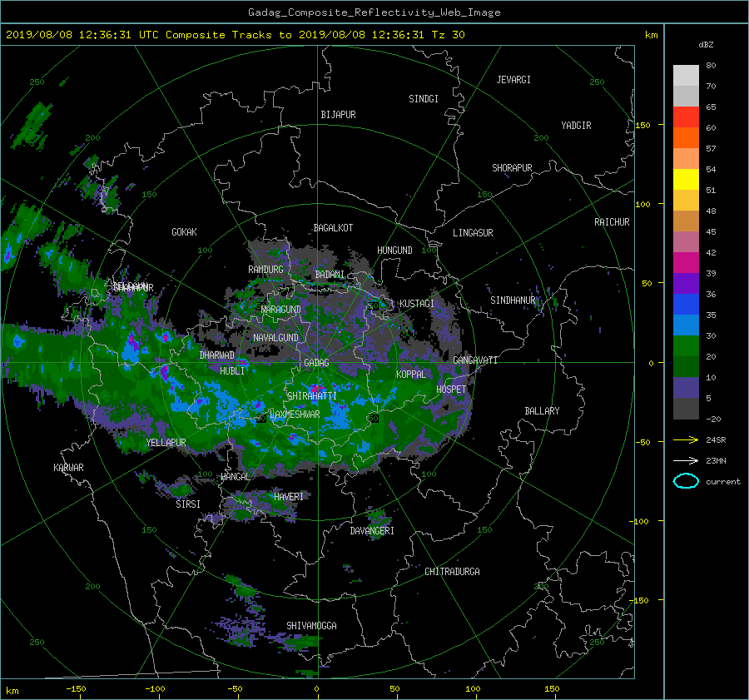
Task: Click the SINDHANUR city label
Action: click(513, 300)
